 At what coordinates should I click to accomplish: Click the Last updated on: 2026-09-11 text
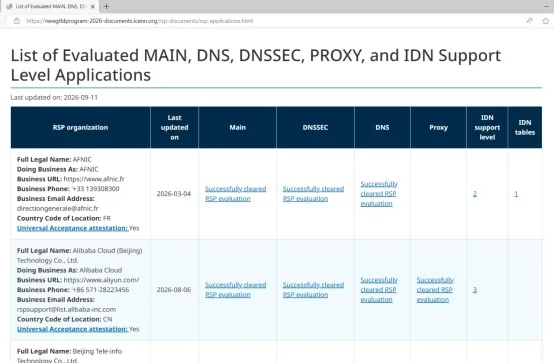click(x=54, y=98)
